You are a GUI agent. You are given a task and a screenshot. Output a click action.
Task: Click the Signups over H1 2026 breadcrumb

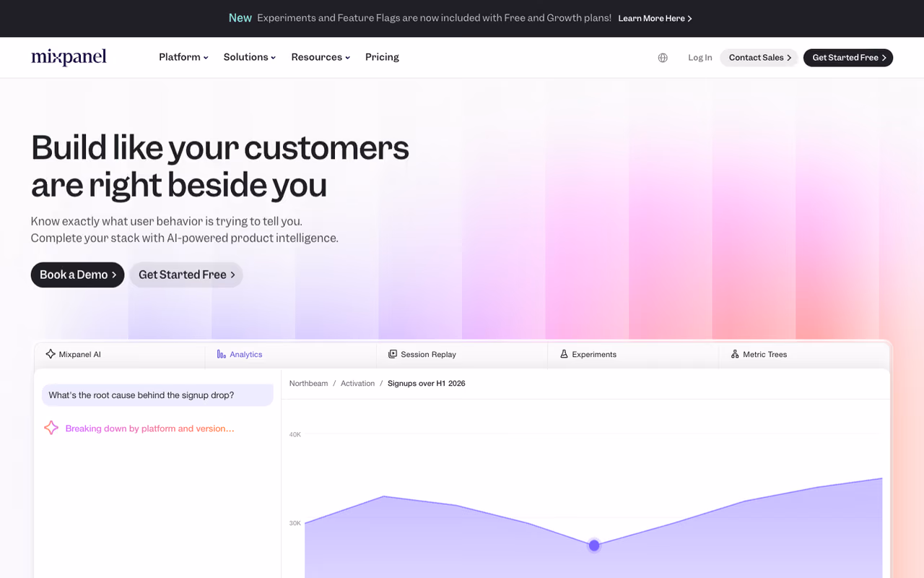click(x=427, y=384)
